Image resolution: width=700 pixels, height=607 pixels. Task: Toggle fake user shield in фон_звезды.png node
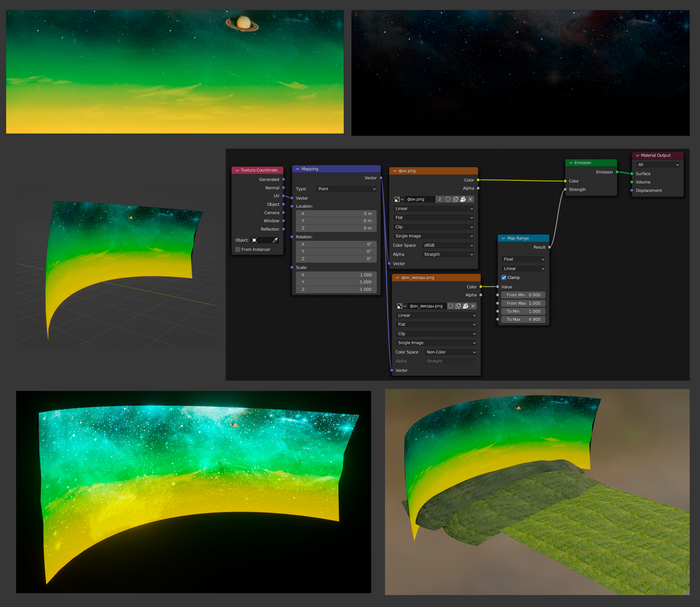[450, 305]
